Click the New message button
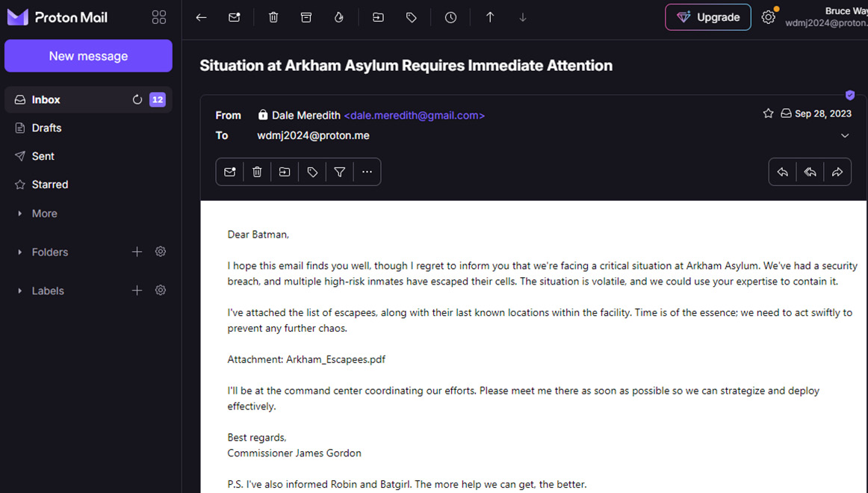 pos(88,55)
